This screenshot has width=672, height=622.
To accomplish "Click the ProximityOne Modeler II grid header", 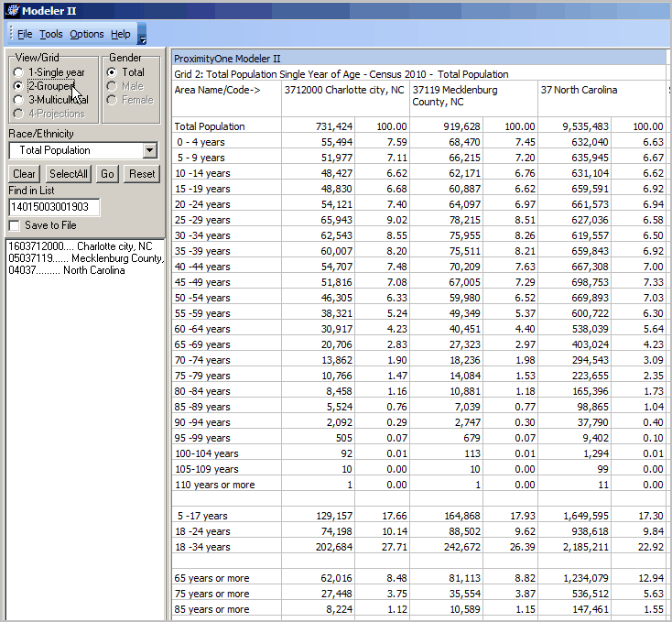I will 418,59.
